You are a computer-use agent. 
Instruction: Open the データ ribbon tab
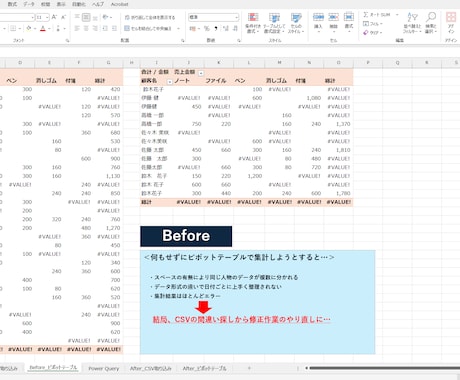click(29, 4)
